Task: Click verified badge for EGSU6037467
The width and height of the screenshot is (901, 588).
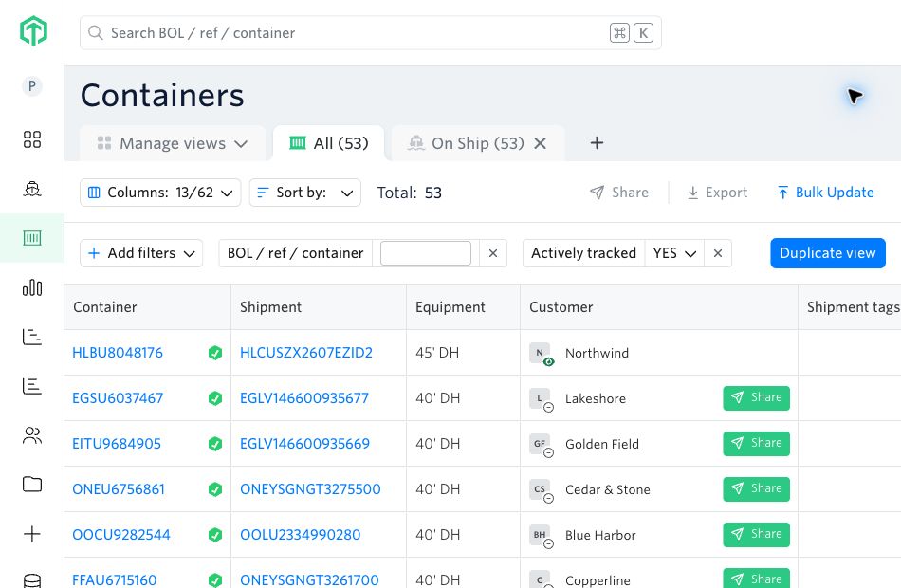Action: 215,397
